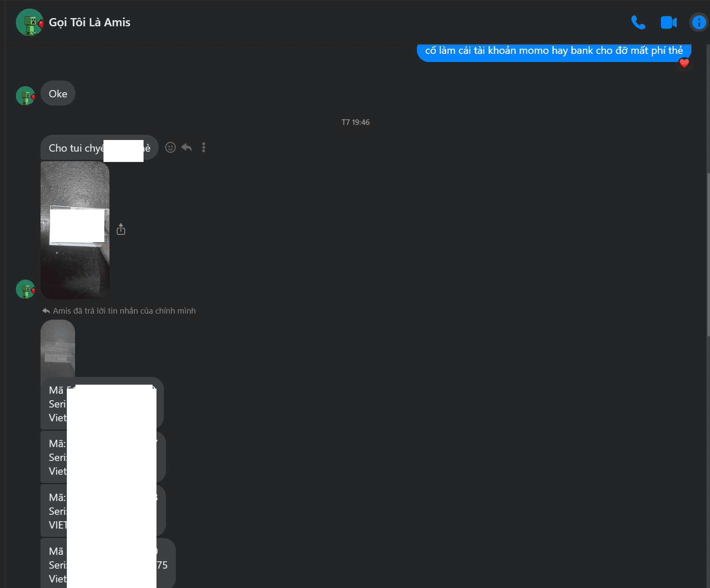Open the large photo in the chat
The width and height of the screenshot is (710, 588).
[x=75, y=230]
